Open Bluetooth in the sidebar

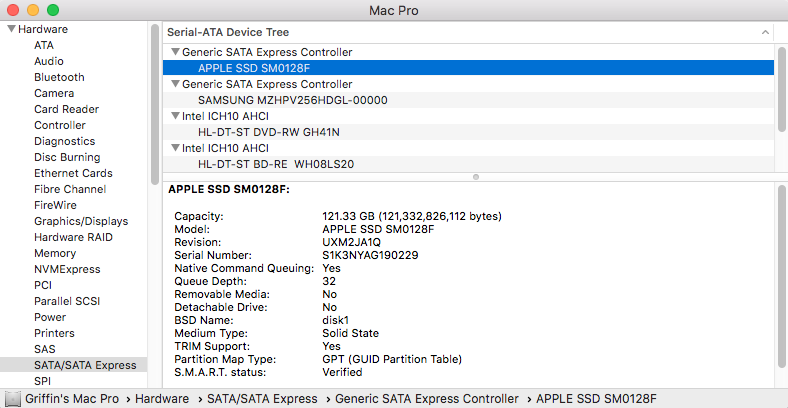point(59,77)
